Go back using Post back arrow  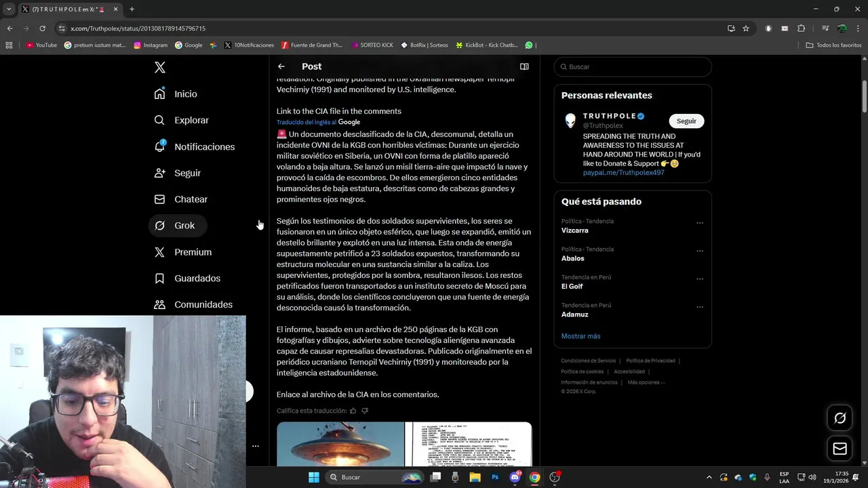click(281, 66)
